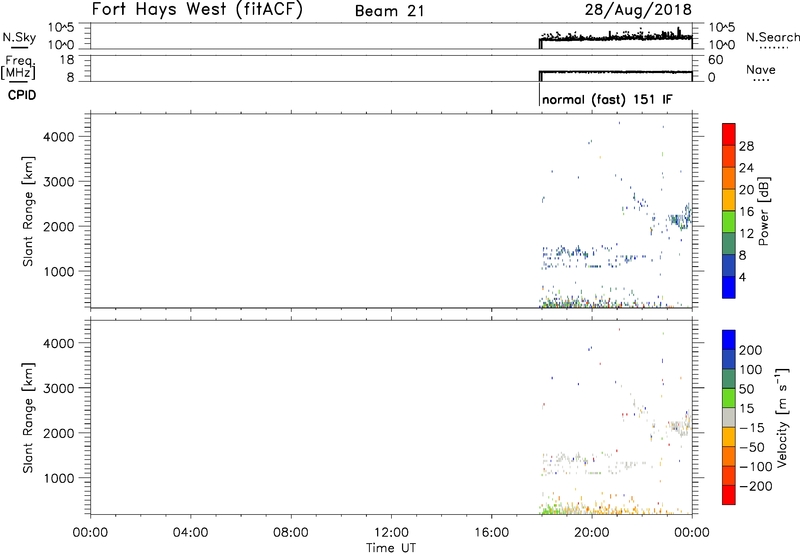
Task: Click the 'normal (fast) 151 IF' mode text
Action: click(x=607, y=99)
